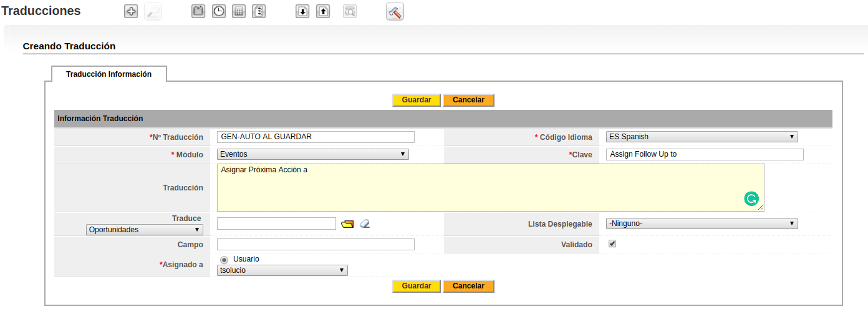Toggle the Validado checkbox
Viewport: 868px width, 329px height.
[x=612, y=244]
